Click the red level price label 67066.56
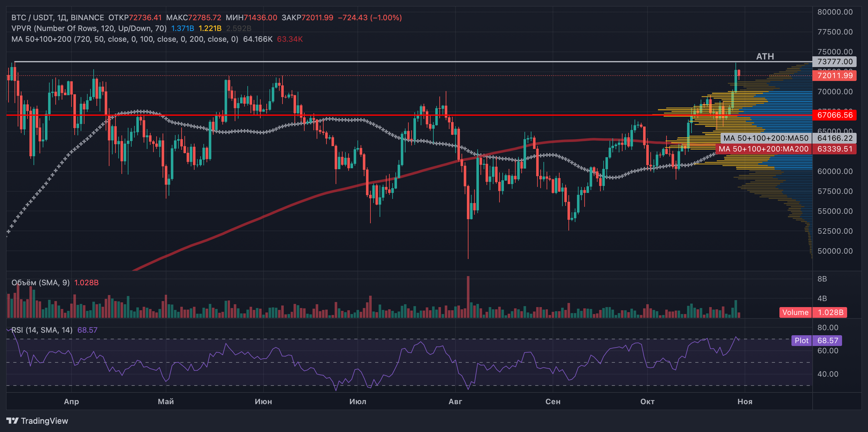Viewport: 868px width, 432px height. pos(835,115)
